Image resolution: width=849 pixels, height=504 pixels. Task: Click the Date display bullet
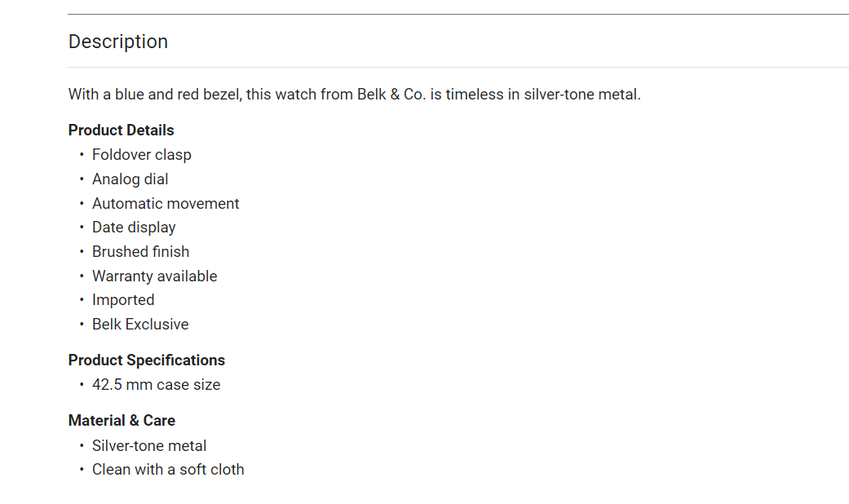(134, 228)
